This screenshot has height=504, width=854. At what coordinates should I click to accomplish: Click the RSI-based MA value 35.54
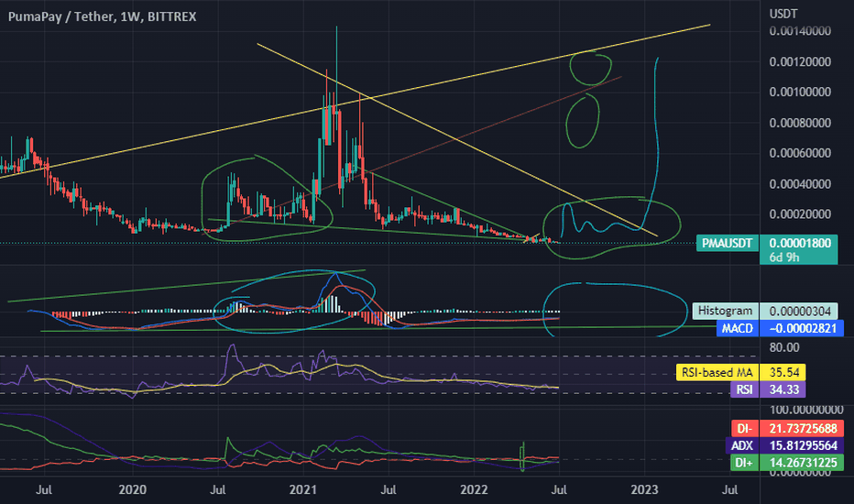coord(783,373)
